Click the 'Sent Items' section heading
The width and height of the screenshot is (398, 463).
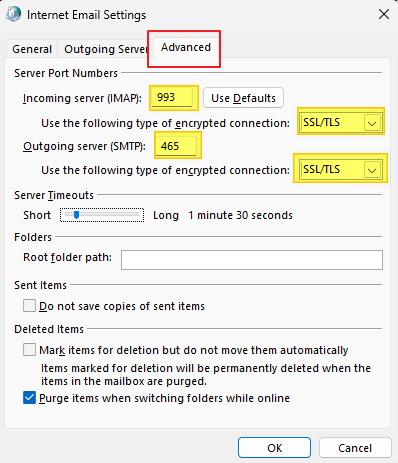point(40,285)
